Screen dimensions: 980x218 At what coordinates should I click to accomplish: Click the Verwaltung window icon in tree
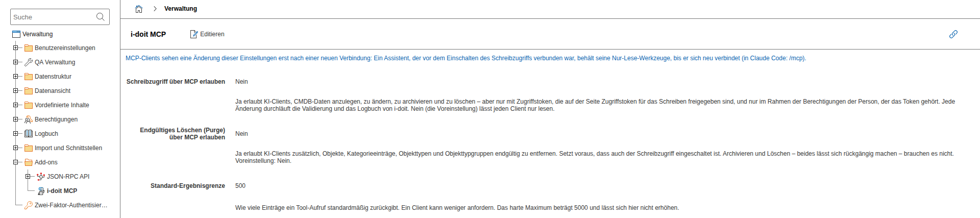16,34
